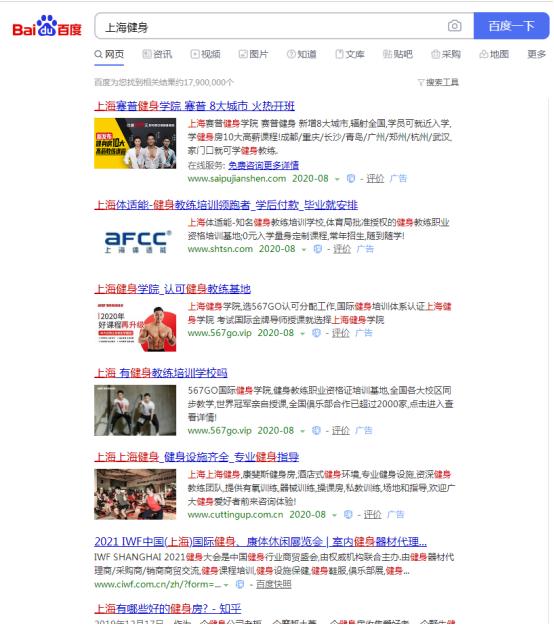Open result 上海健身学院_认可健身教练基地
Screen dimensions: 554x625
pyautogui.click(x=173, y=289)
